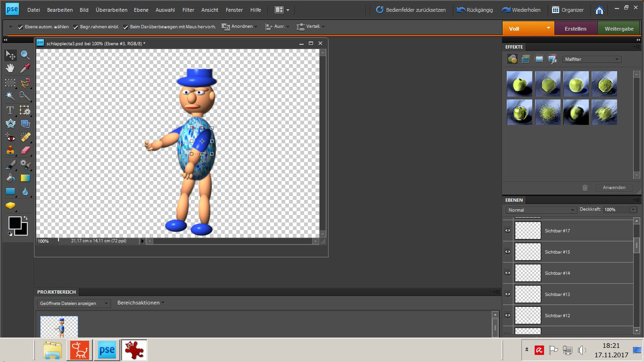Select the Eyedropper tool
Screen dimensions: 644x362
tap(25, 68)
